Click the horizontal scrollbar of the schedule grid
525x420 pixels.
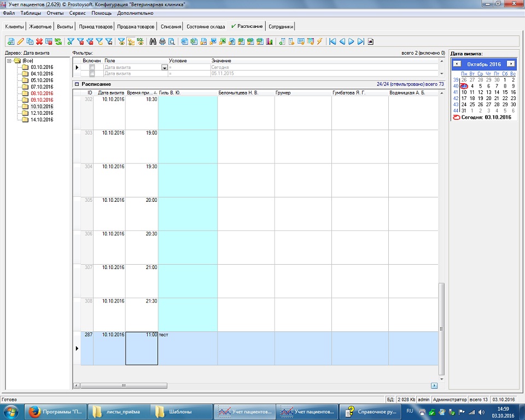point(124,386)
